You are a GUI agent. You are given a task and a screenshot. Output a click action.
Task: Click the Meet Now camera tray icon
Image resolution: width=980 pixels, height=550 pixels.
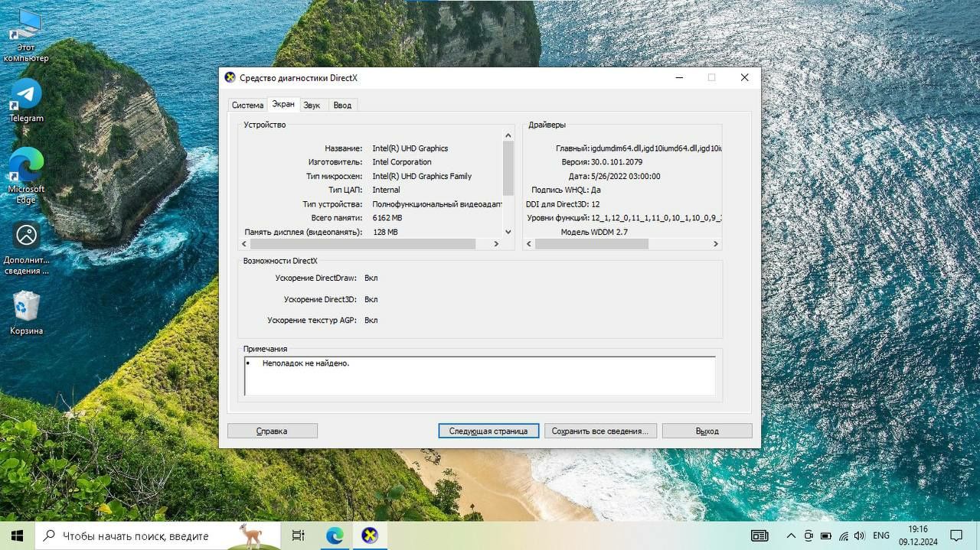[808, 535]
